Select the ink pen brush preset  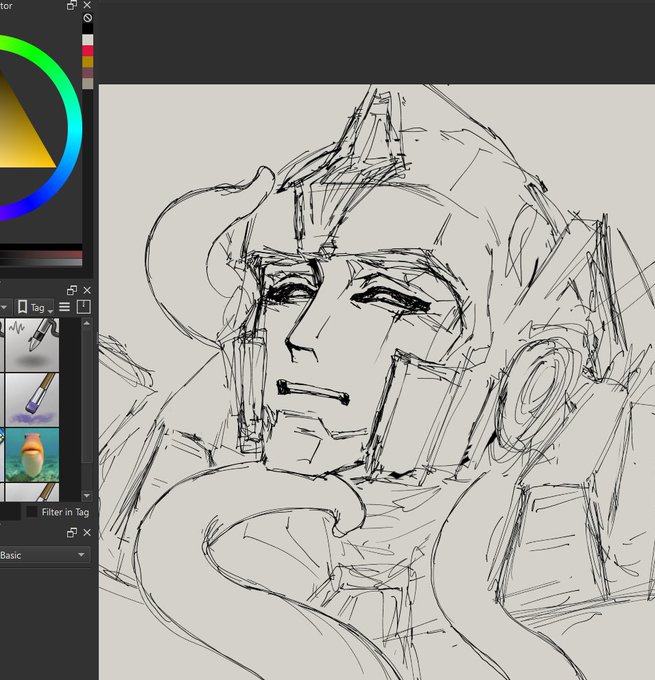(x=32, y=345)
